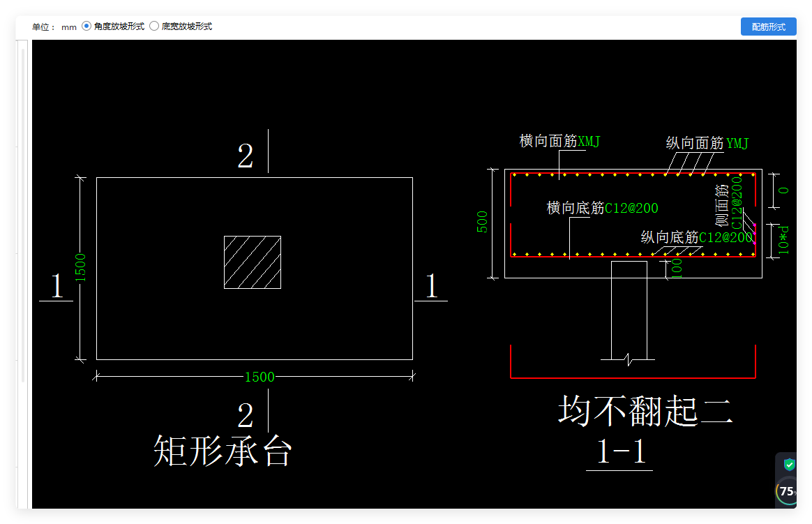This screenshot has height=524, width=812.
Task: Click the 500 height dimension value
Action: pyautogui.click(x=482, y=222)
